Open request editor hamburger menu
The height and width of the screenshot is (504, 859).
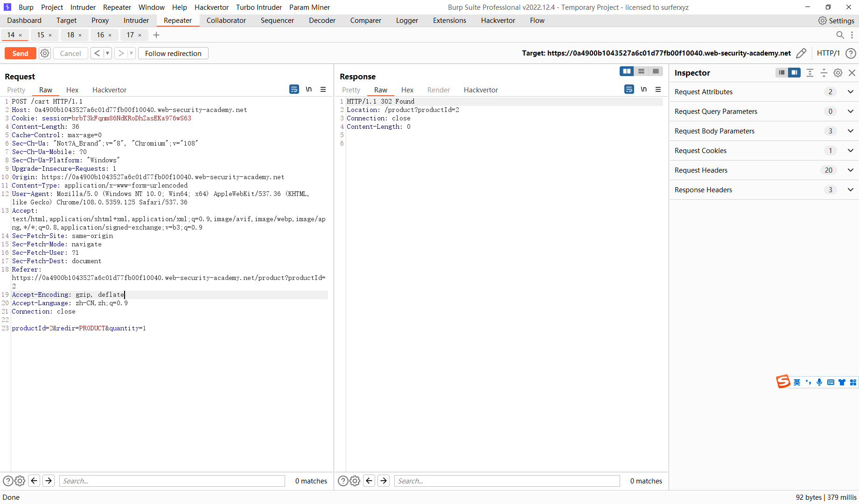pyautogui.click(x=323, y=89)
